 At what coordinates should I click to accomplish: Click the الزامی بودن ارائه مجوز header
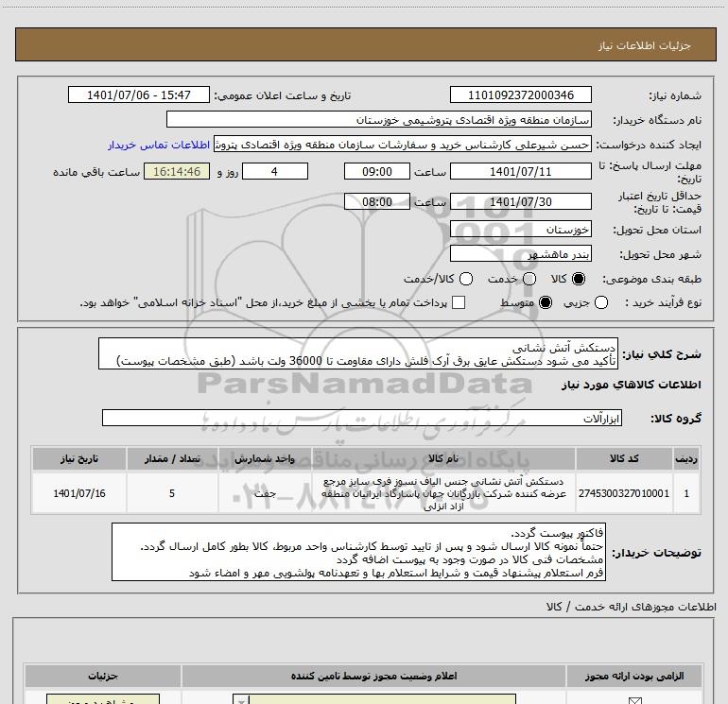pyautogui.click(x=634, y=677)
